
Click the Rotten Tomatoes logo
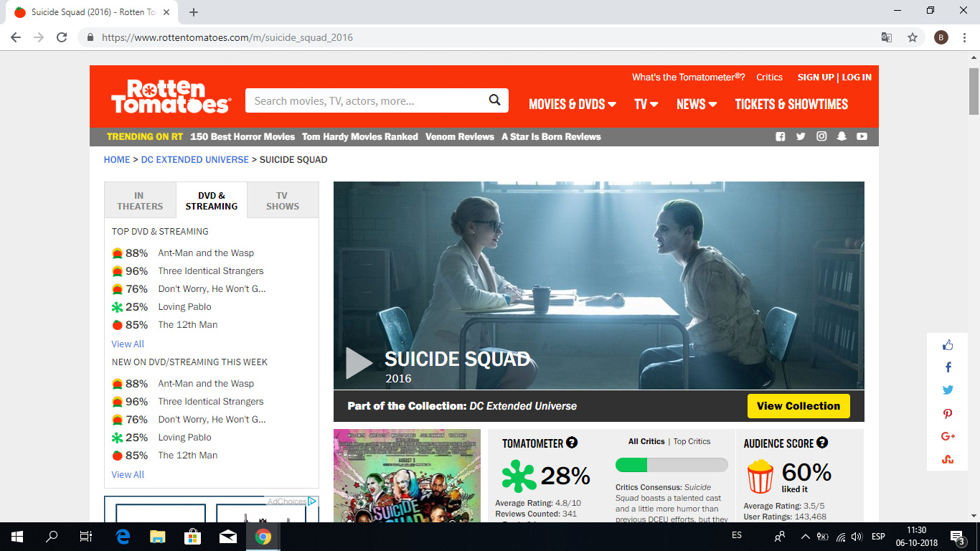click(171, 97)
